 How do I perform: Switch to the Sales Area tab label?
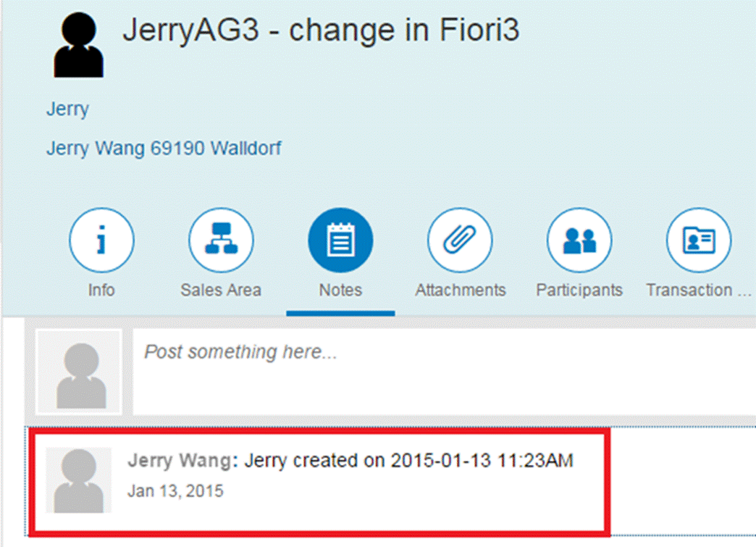click(221, 290)
